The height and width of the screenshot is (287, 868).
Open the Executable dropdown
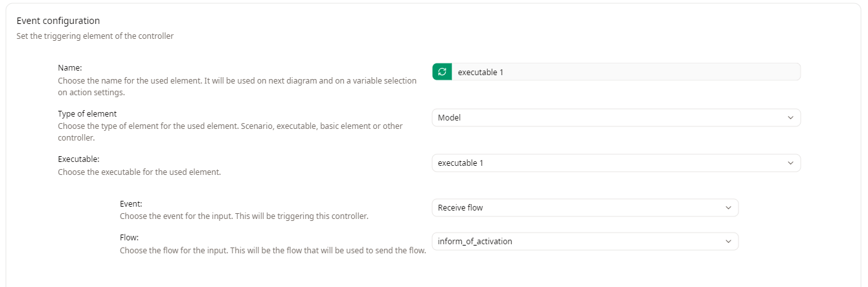(615, 163)
